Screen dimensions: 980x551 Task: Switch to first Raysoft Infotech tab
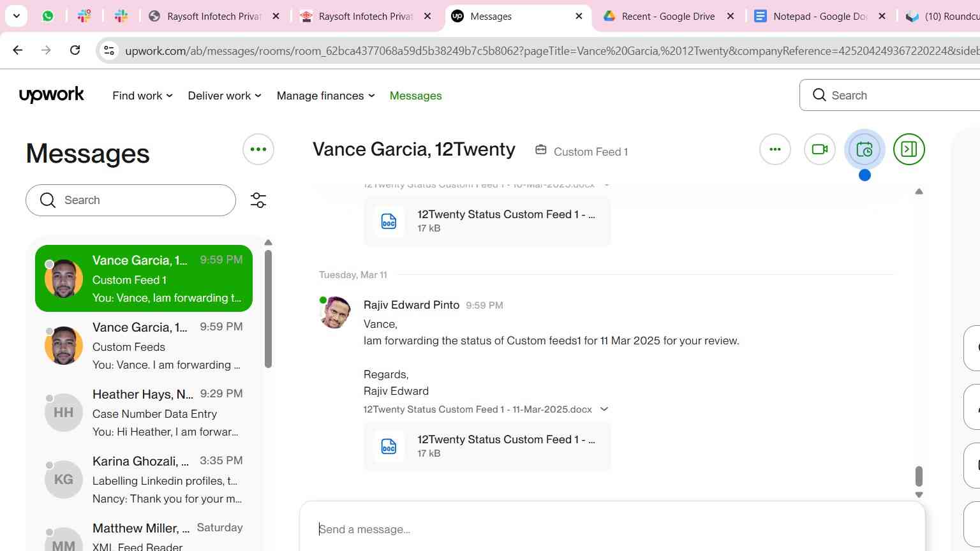click(214, 16)
